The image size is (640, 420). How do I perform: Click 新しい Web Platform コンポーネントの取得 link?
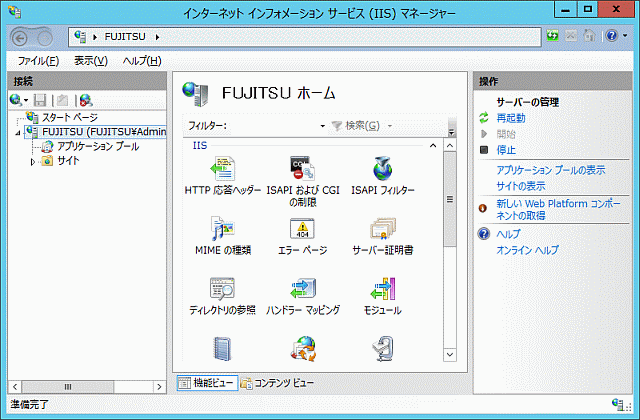click(558, 209)
